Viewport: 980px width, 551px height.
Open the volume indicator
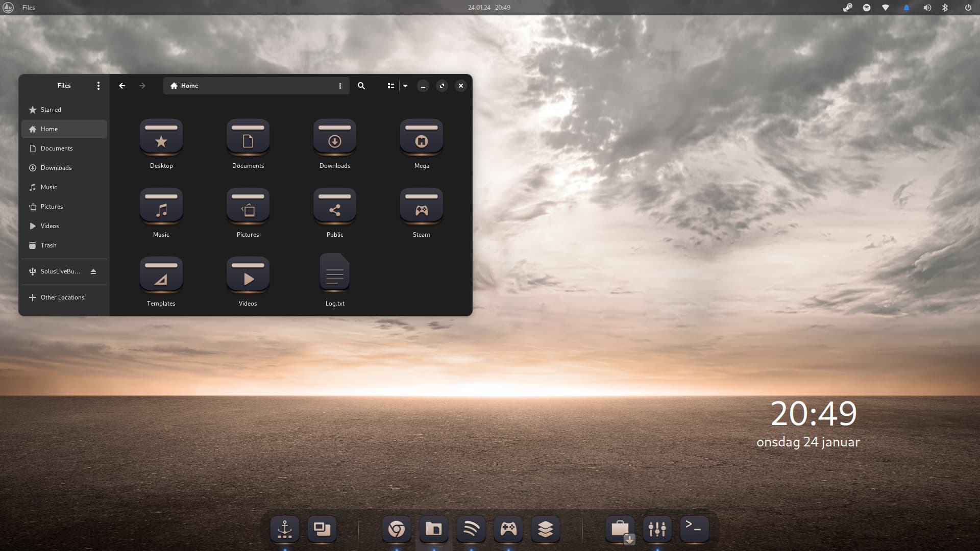[x=927, y=8]
